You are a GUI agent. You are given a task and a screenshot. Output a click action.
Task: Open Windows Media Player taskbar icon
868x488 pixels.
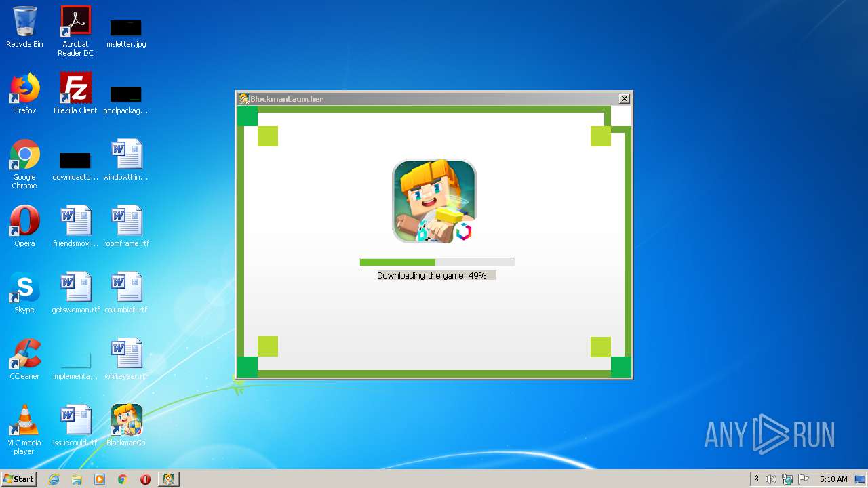(x=100, y=479)
